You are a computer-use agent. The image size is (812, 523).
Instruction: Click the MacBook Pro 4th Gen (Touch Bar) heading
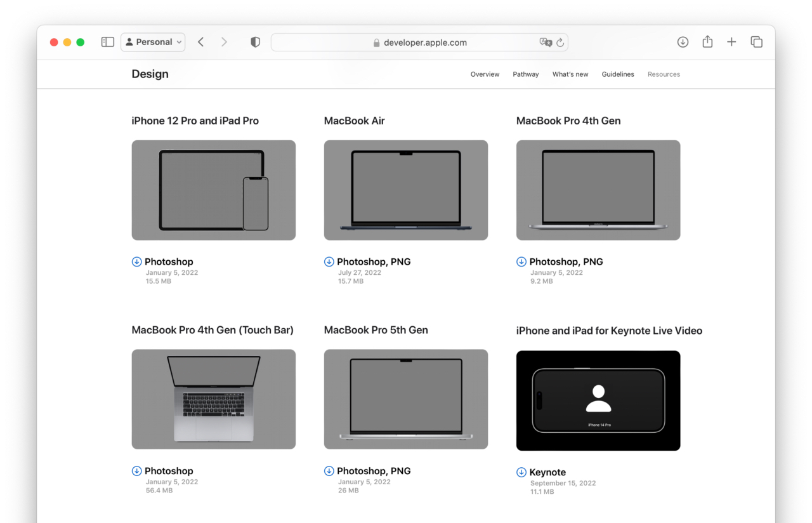coord(213,330)
